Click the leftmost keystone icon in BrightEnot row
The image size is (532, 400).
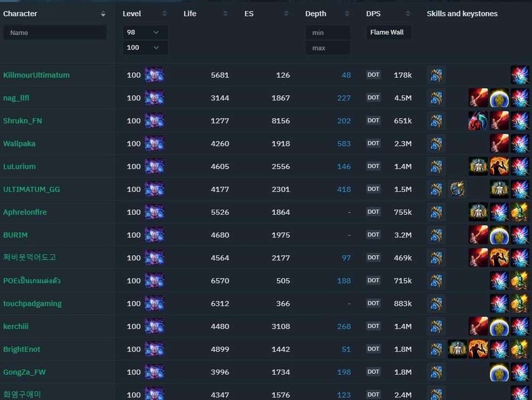coord(457,349)
